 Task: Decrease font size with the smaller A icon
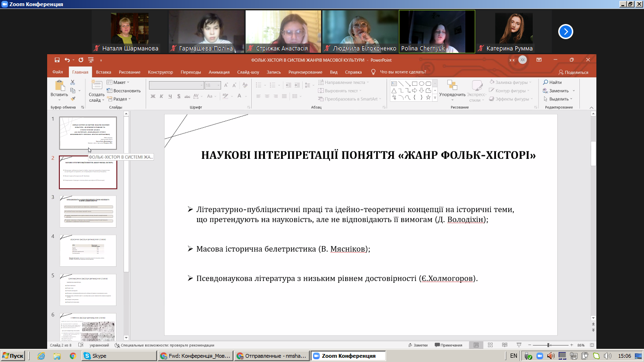click(x=234, y=85)
